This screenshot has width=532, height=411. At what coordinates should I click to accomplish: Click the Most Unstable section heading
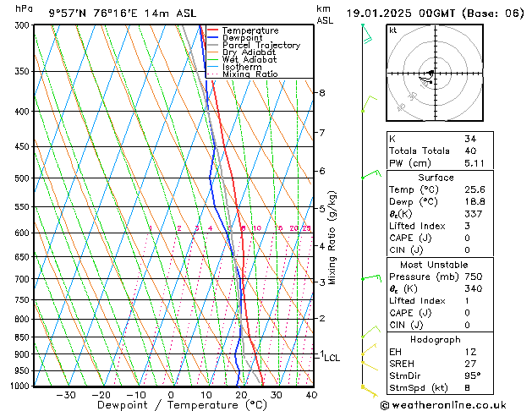(x=434, y=265)
